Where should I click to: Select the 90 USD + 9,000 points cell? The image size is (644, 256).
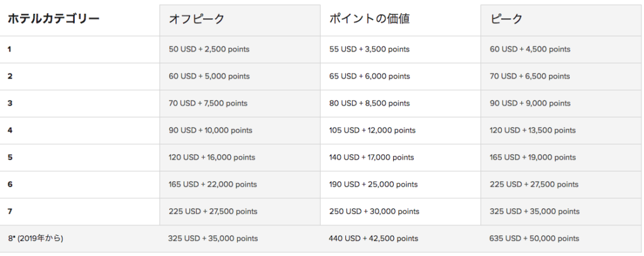pyautogui.click(x=530, y=104)
